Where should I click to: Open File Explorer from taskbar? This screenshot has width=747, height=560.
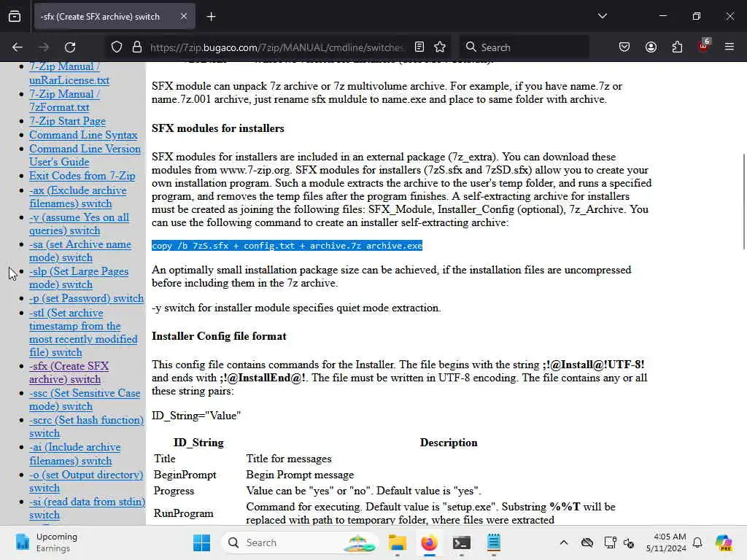coord(397,542)
